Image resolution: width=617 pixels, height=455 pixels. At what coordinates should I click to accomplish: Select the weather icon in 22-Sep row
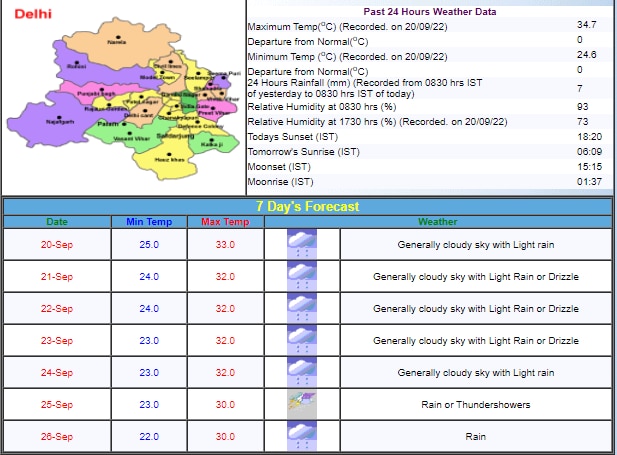click(x=301, y=308)
